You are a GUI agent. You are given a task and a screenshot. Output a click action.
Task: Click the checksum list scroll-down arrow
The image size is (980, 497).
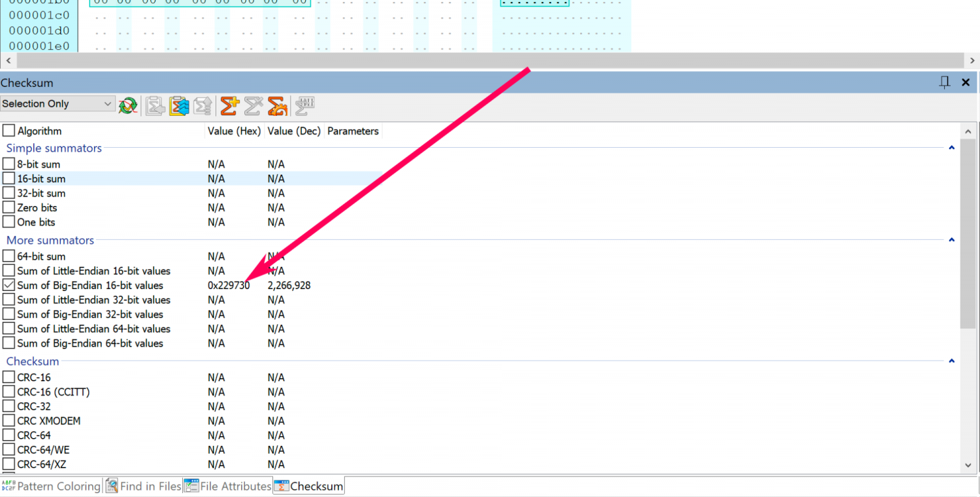tap(968, 465)
